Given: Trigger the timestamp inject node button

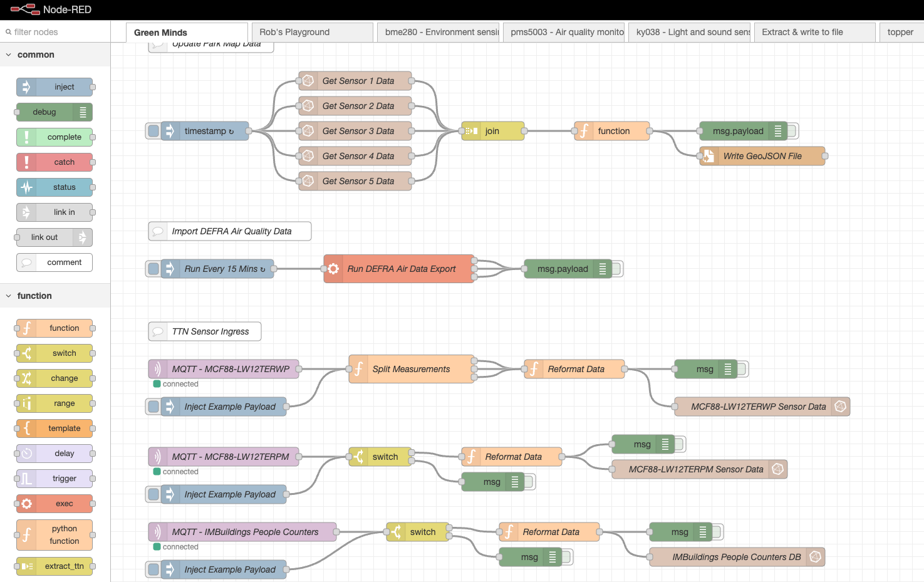Looking at the screenshot, I should coord(153,131).
